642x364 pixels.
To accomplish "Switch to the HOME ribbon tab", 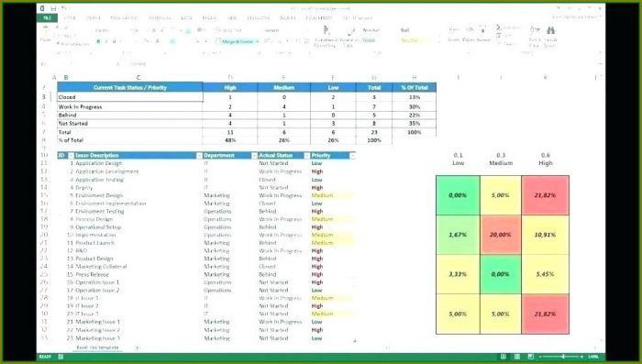I will (70, 18).
